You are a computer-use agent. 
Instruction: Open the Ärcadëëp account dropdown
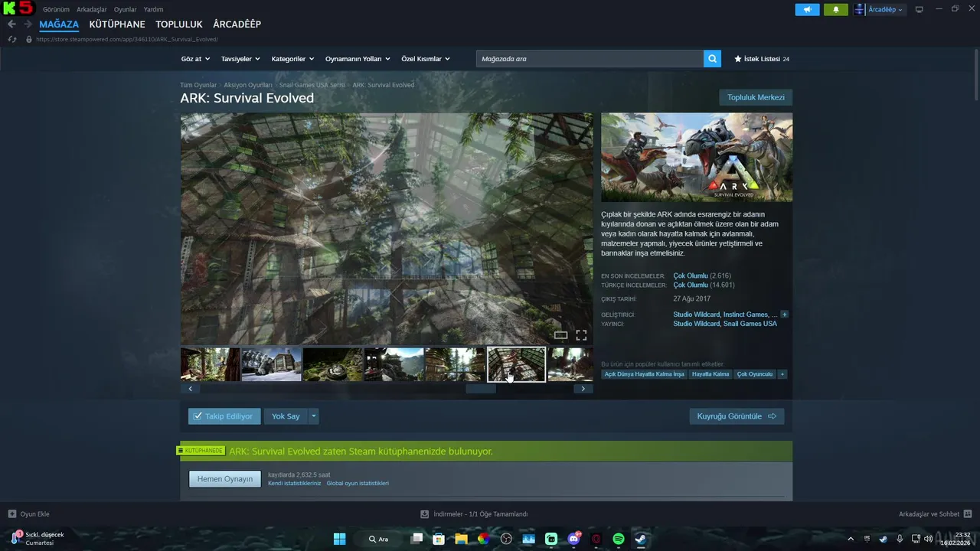885,9
